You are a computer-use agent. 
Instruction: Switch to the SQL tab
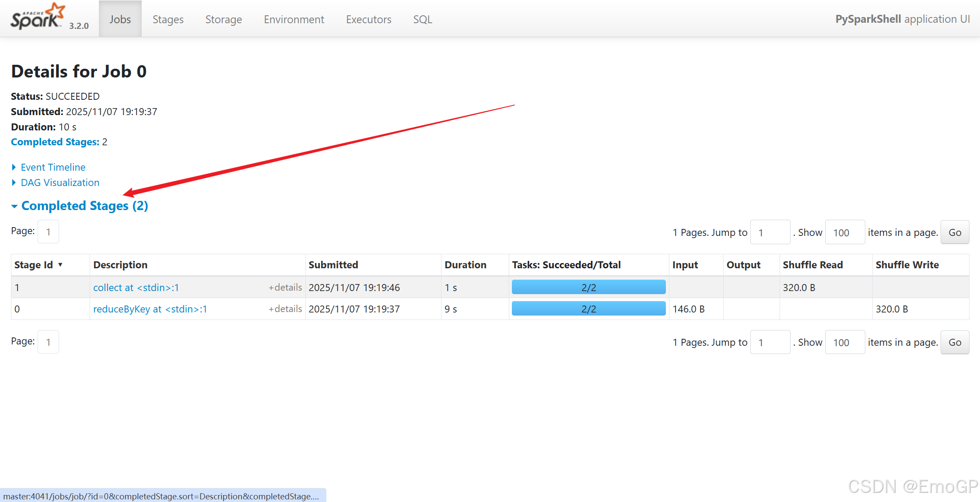(x=422, y=19)
